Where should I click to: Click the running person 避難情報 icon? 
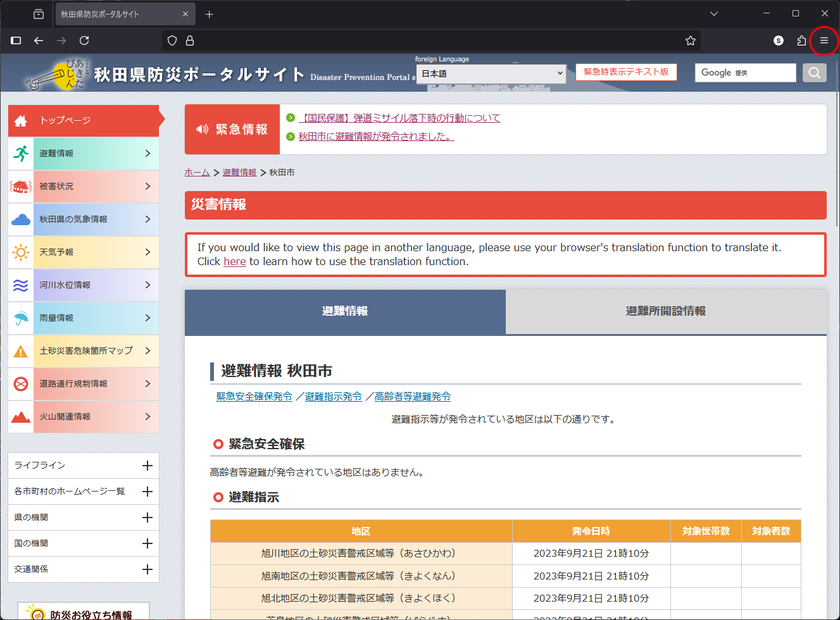[21, 153]
